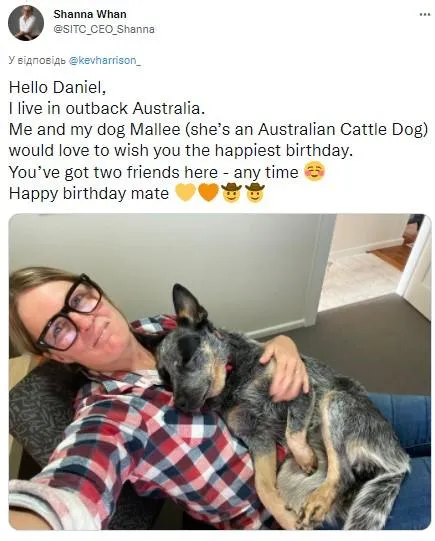Viewport: 435px width, 541px height.
Task: Click the first cowboy hat emoji
Action: pos(231,192)
